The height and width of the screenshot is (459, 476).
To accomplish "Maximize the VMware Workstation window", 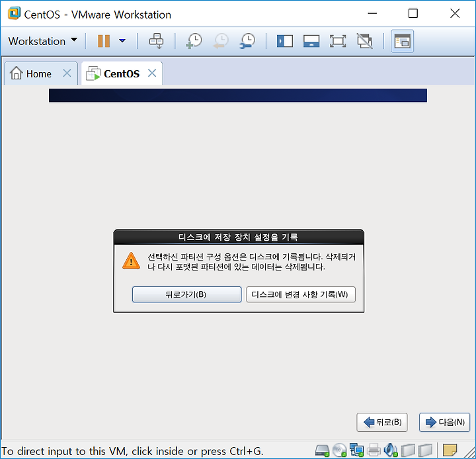I will point(413,14).
